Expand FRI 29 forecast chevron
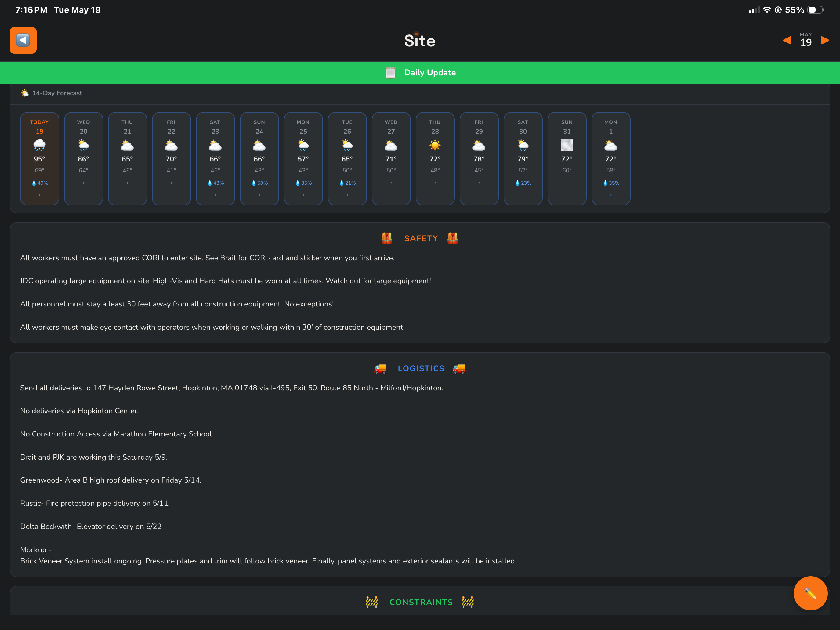The image size is (840, 630). click(479, 183)
